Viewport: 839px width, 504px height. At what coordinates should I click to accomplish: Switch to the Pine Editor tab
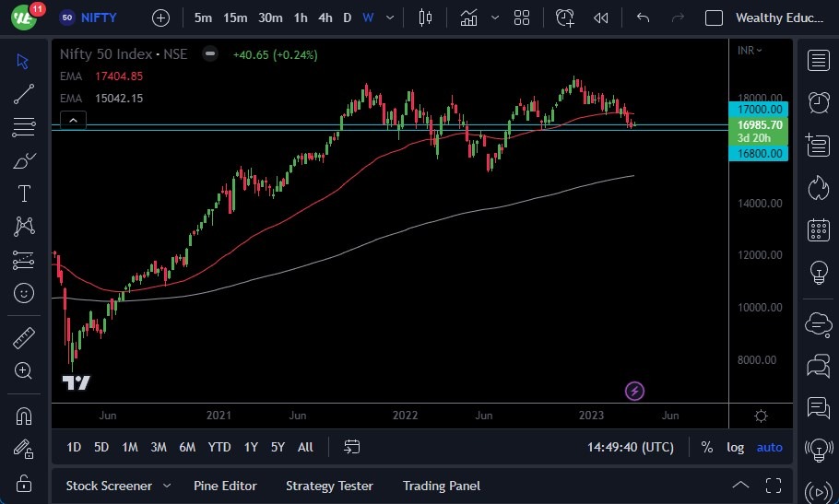tap(225, 486)
